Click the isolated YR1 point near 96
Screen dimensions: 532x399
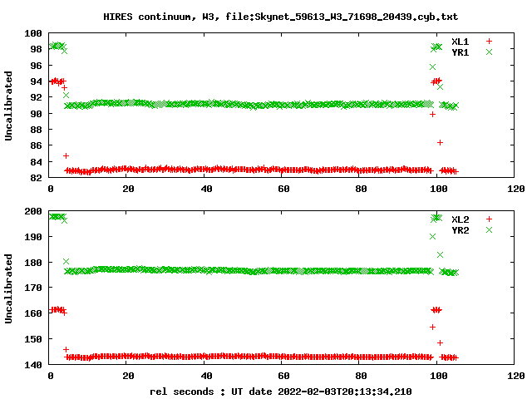coord(432,66)
